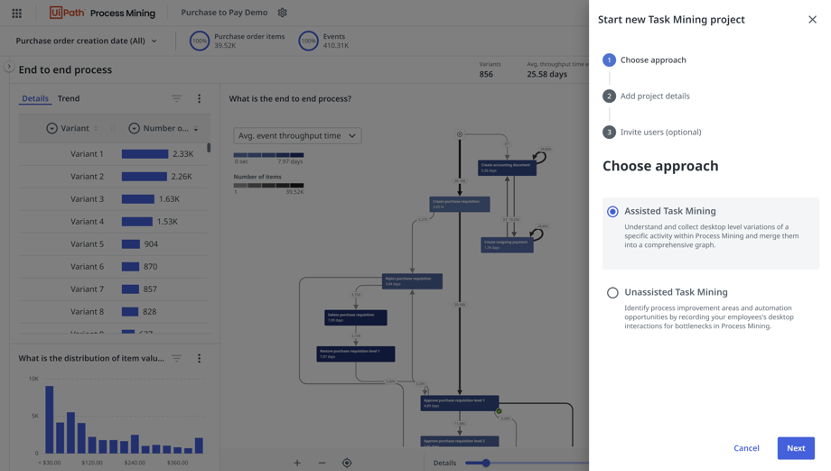The width and height of the screenshot is (831, 471).
Task: Click the Number of items grayscale legend bar
Action: click(x=269, y=185)
